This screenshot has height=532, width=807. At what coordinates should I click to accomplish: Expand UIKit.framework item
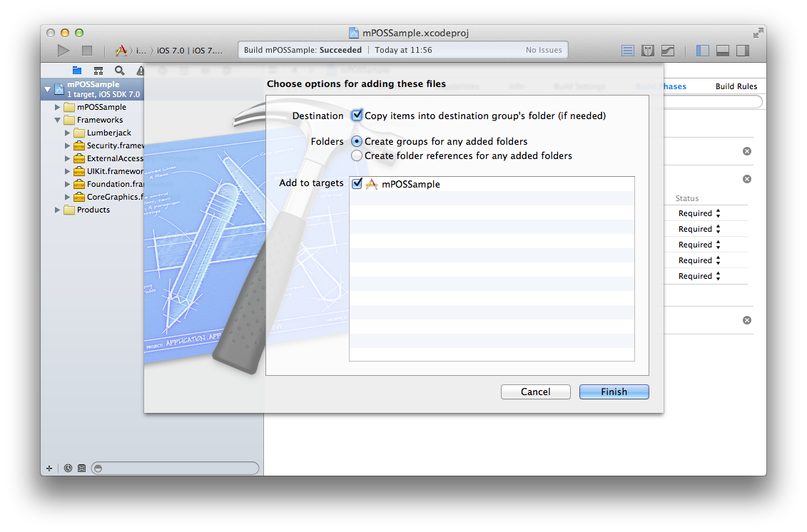[x=67, y=171]
